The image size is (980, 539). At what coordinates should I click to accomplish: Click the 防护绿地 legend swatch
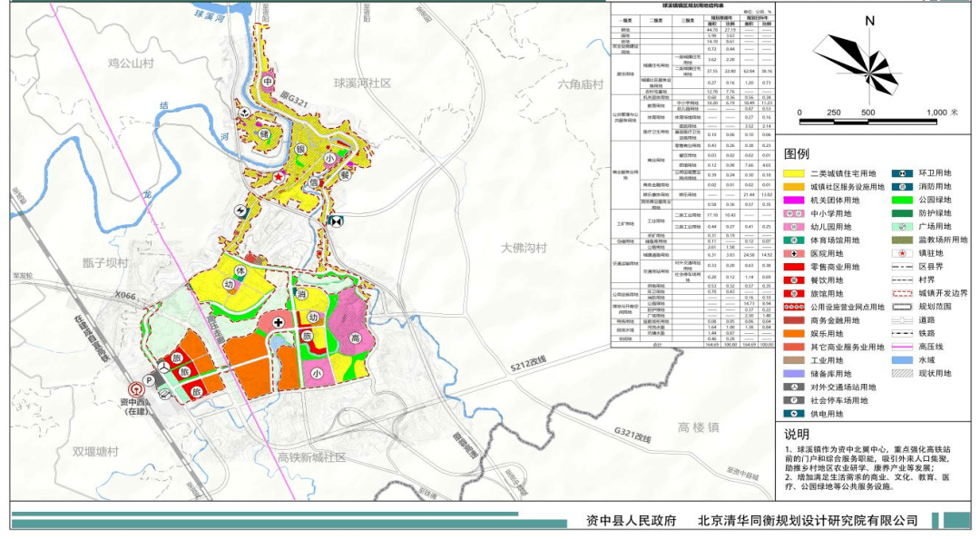click(902, 213)
